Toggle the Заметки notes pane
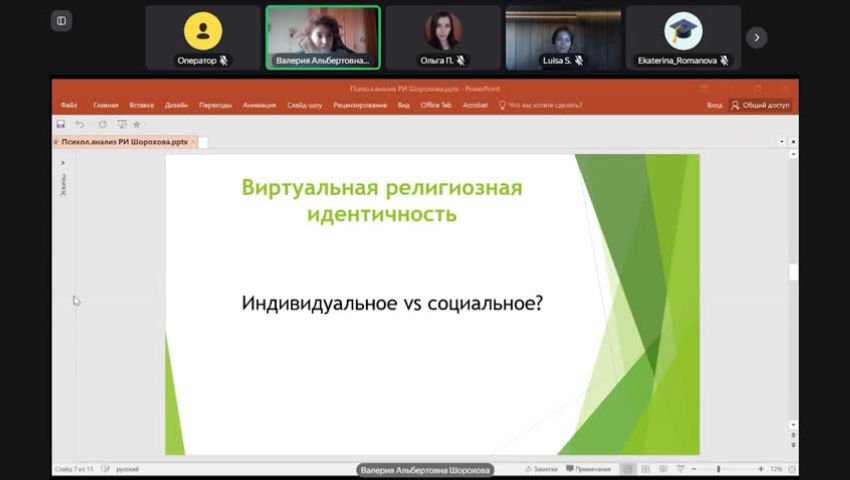The image size is (850, 480). click(541, 469)
